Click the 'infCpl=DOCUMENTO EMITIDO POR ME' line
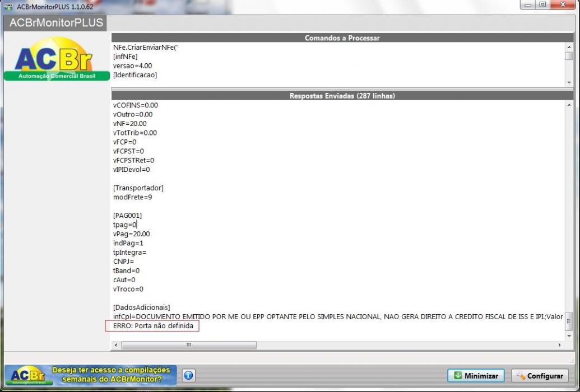 pyautogui.click(x=338, y=316)
